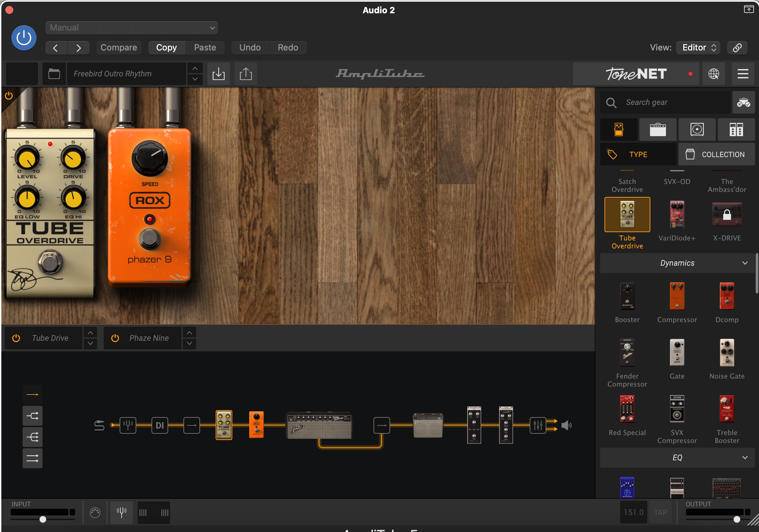Open the custom shop cart icon
The height and width of the screenshot is (532, 759).
point(744,102)
